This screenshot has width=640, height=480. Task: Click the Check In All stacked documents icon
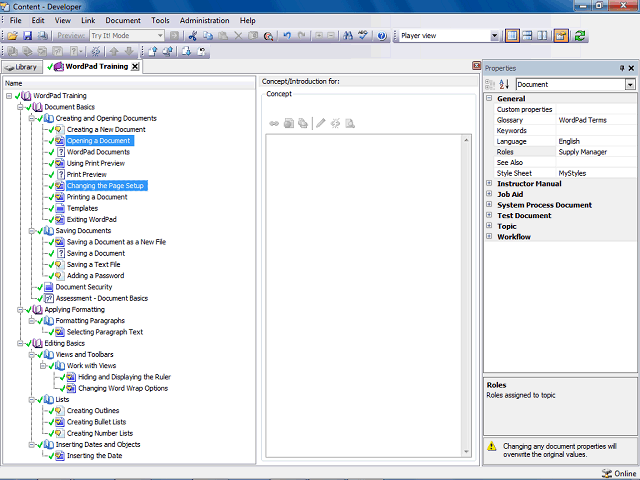click(168, 51)
